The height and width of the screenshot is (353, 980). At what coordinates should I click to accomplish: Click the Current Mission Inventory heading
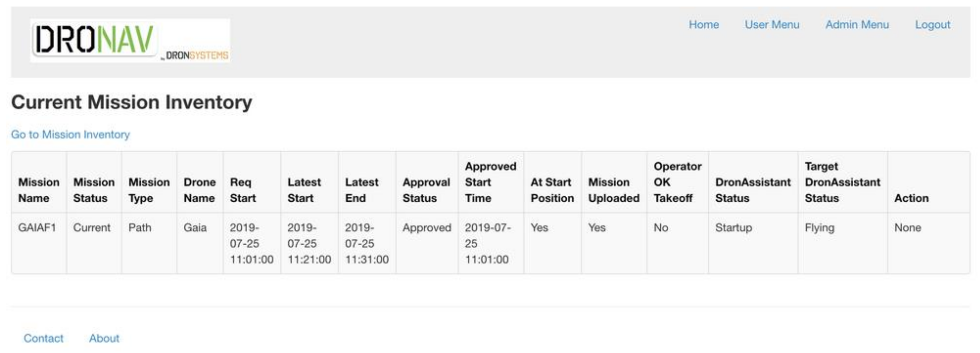click(x=132, y=102)
